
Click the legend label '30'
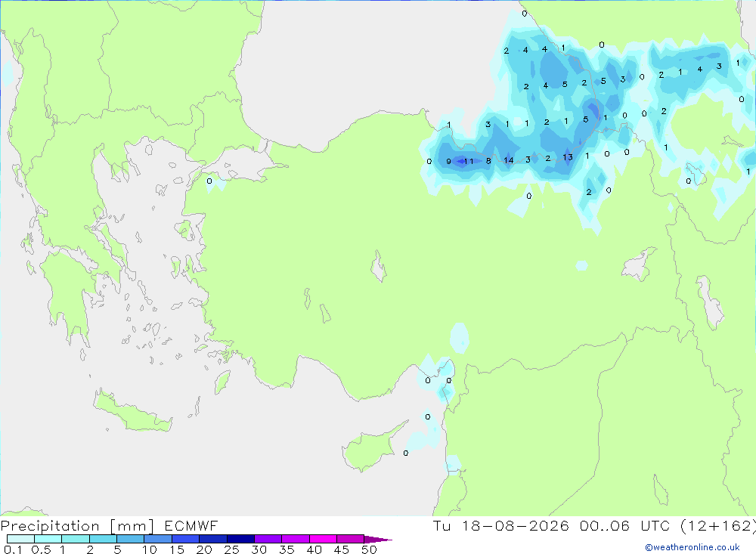(x=259, y=549)
